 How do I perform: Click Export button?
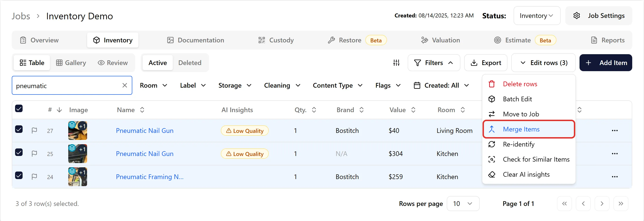[486, 63]
